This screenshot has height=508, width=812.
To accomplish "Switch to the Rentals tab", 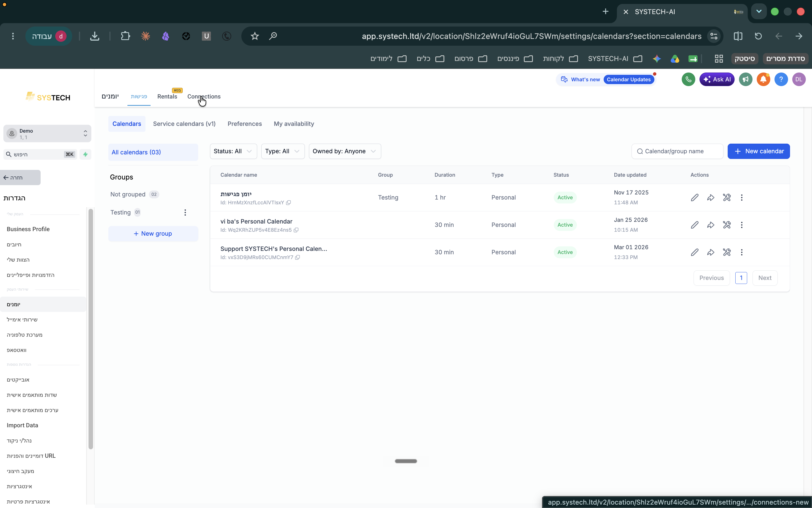I will [x=167, y=97].
